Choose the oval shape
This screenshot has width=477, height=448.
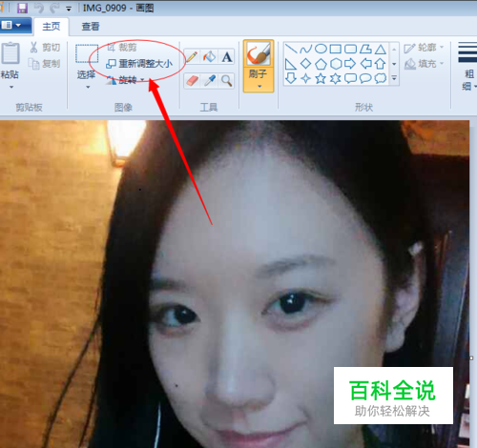tap(321, 49)
